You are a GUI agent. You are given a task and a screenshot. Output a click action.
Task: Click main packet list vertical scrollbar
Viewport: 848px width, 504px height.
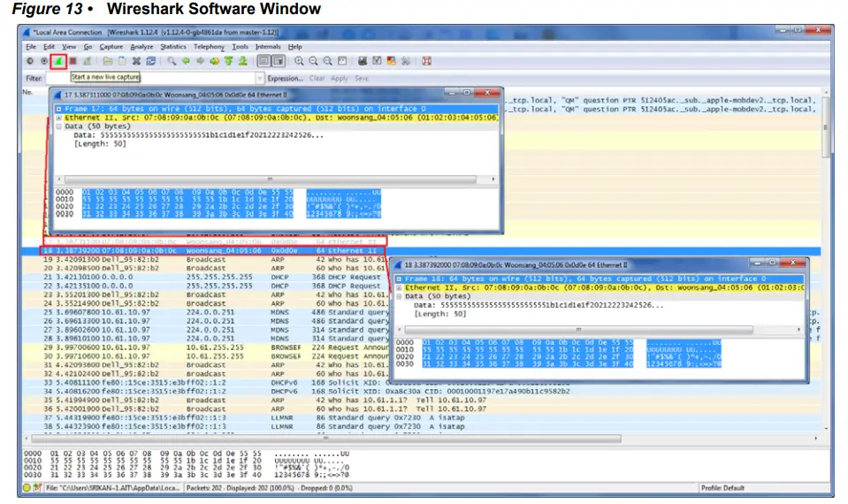click(x=825, y=127)
